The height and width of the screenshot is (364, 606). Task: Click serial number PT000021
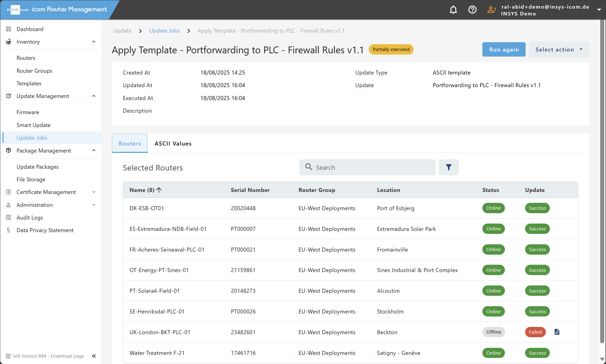[243, 250]
